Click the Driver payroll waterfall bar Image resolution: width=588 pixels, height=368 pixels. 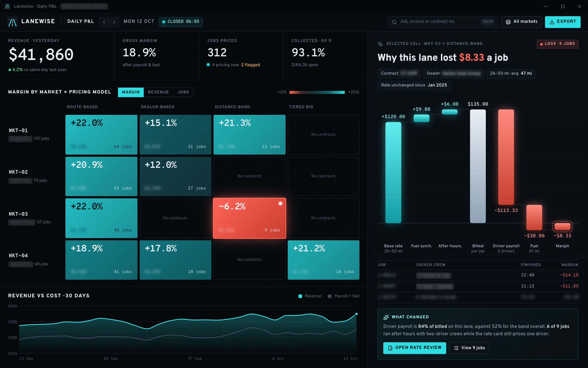click(506, 157)
